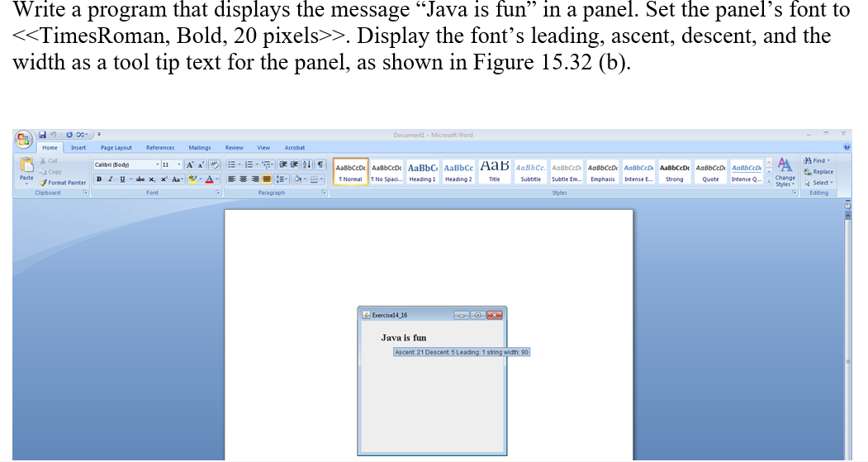Decrease paragraph indent
Screen dimensions: 868x462
(x=283, y=164)
